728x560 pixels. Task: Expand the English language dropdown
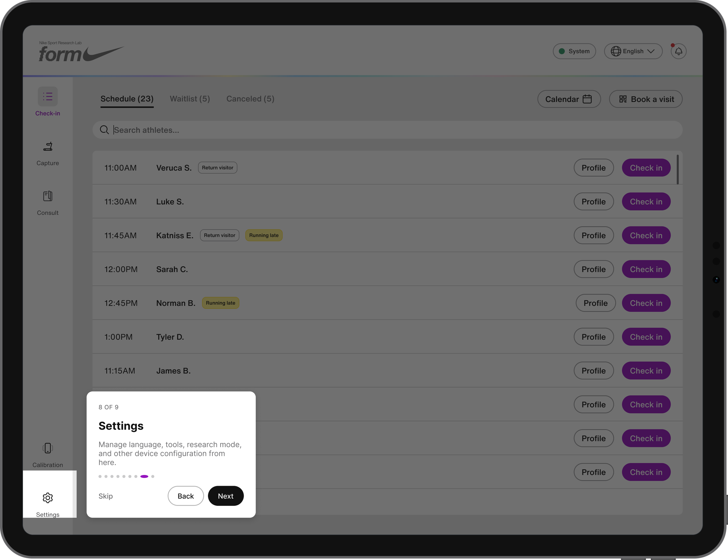pos(633,51)
